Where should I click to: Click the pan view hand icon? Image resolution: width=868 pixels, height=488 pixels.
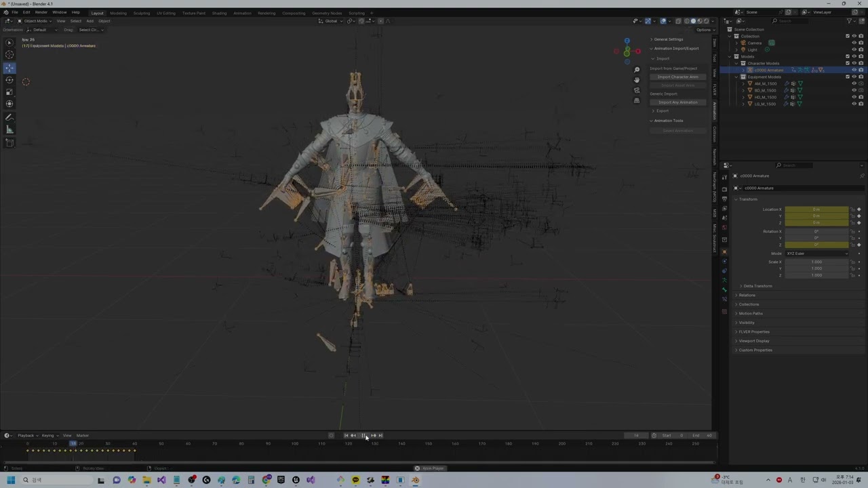636,80
